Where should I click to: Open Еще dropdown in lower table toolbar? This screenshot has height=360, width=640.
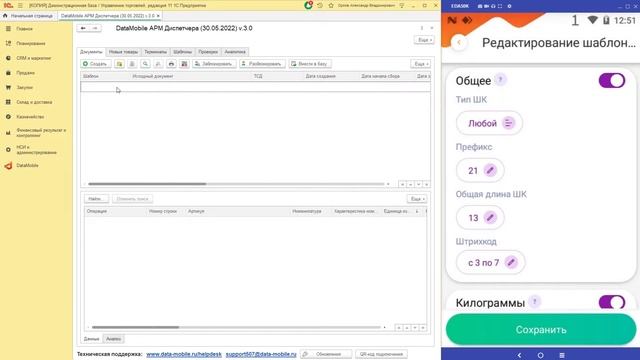417,199
